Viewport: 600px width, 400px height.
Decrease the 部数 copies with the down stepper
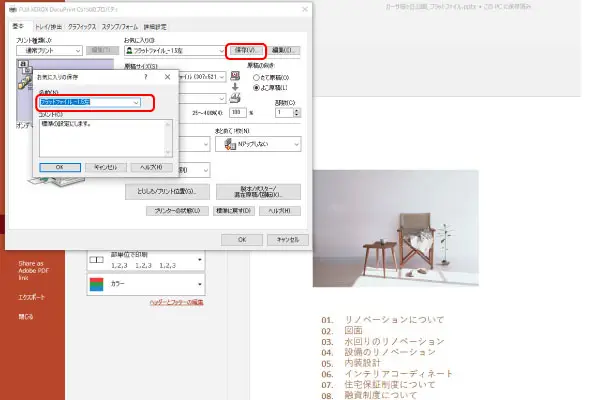(x=297, y=115)
